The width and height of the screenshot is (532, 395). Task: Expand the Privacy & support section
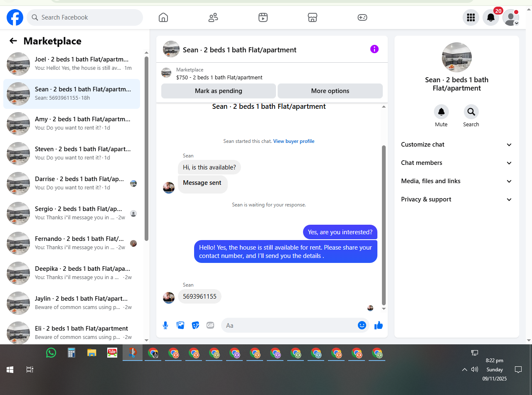point(456,199)
